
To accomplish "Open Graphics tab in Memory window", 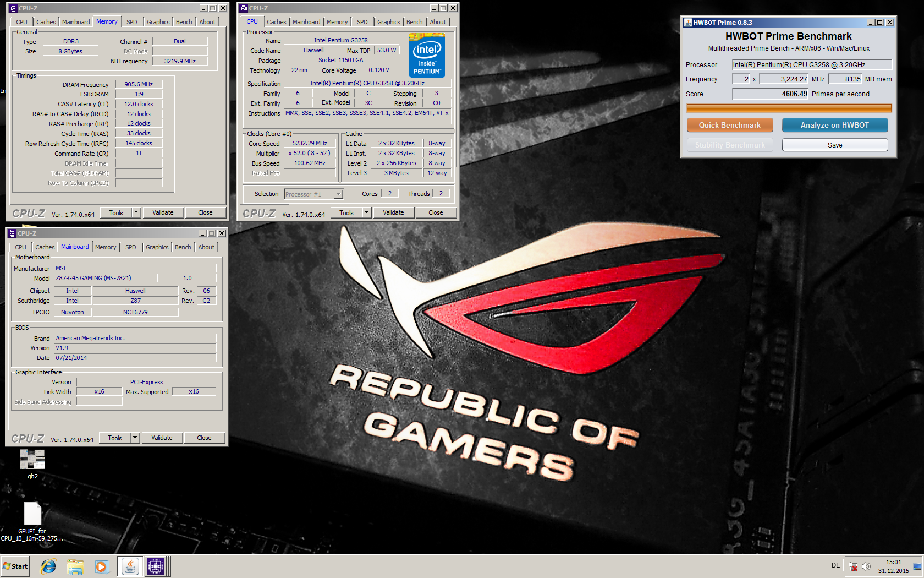I will pyautogui.click(x=158, y=22).
